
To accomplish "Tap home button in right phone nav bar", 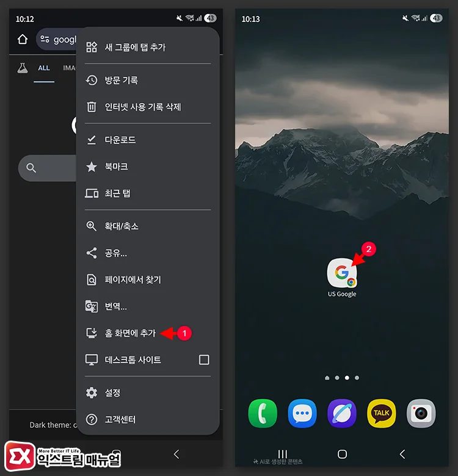I will click(x=343, y=454).
